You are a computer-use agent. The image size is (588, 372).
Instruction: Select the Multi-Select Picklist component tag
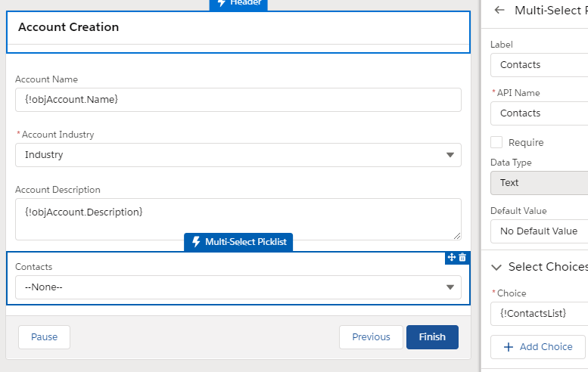click(x=238, y=242)
